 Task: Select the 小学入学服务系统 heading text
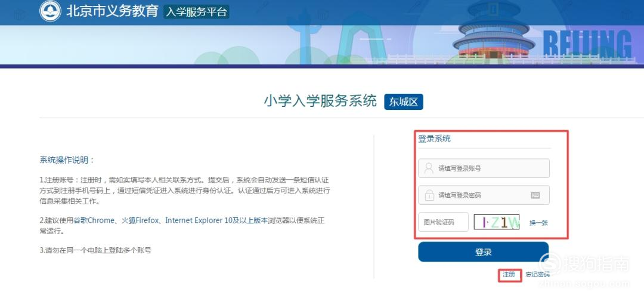pos(320,101)
